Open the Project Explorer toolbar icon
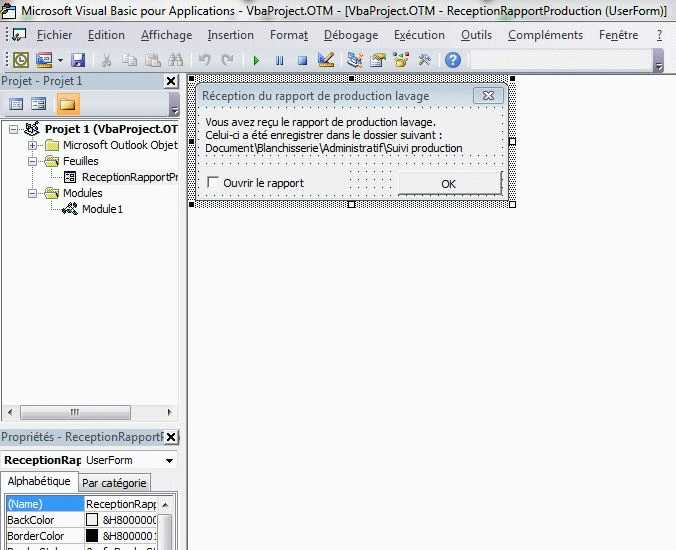The image size is (676, 550). [355, 60]
